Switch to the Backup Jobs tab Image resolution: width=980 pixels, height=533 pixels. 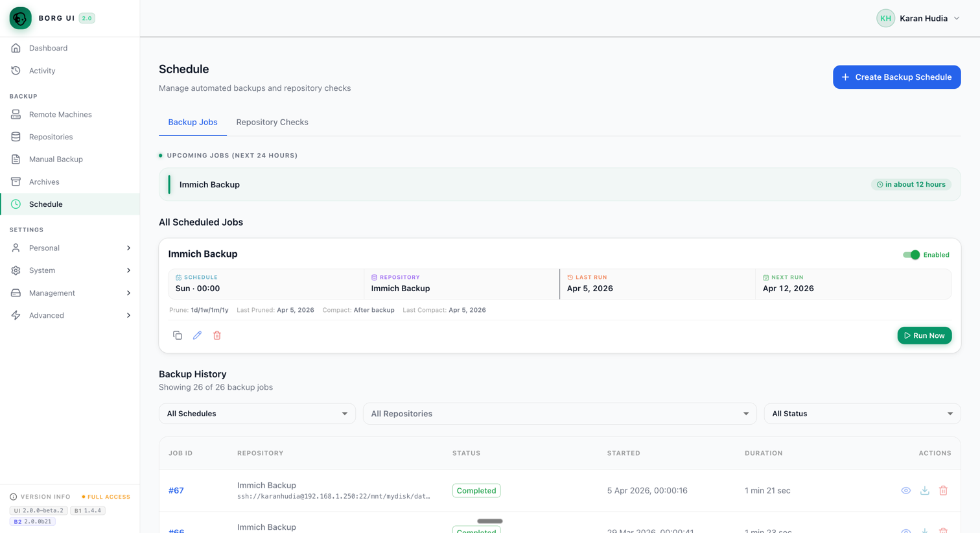[192, 122]
